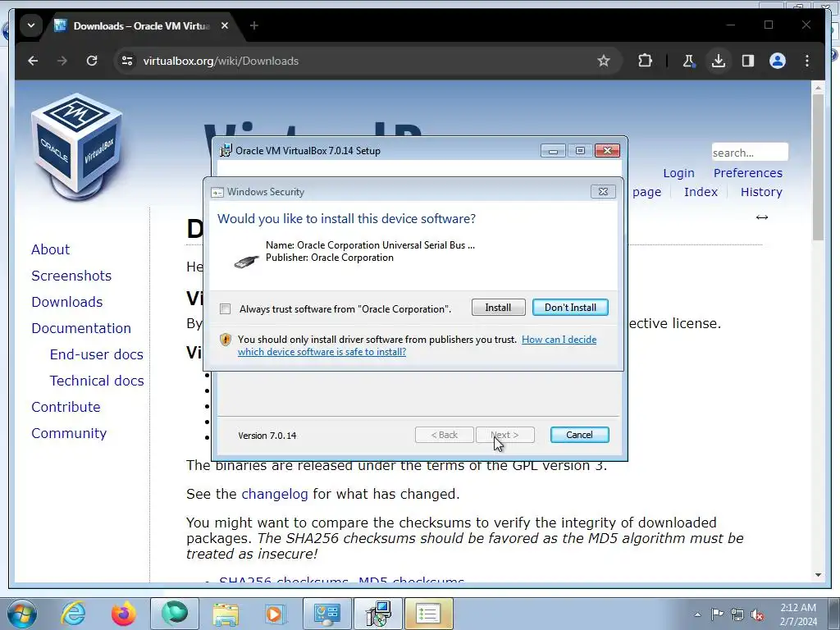840x630 pixels.
Task: Click the muted volume tray icon
Action: click(757, 614)
